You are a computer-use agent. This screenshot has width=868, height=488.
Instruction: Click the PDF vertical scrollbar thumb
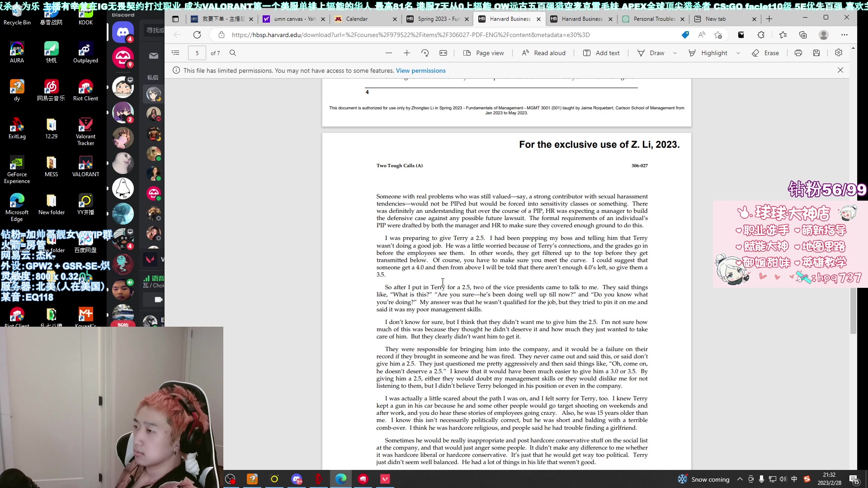pyautogui.click(x=853, y=311)
